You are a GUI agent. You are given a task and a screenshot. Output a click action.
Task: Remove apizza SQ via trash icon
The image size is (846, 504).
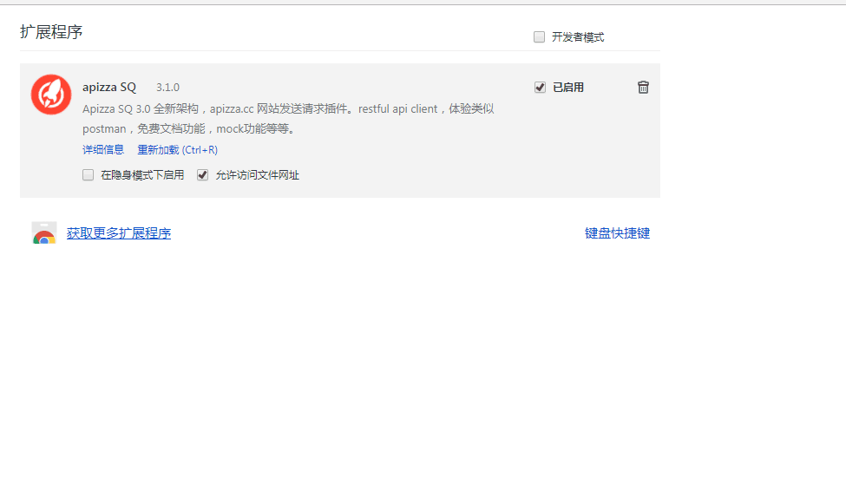(x=643, y=88)
